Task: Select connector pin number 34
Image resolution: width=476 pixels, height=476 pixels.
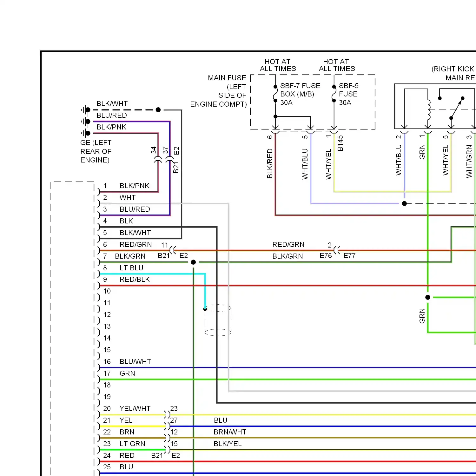Action: click(x=154, y=150)
